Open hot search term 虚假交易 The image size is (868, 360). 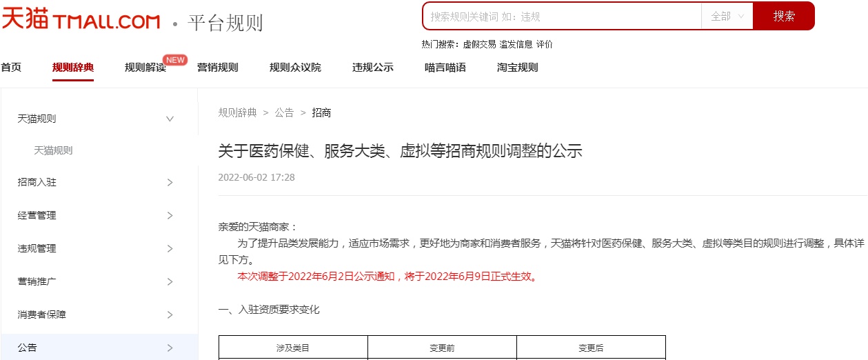point(479,44)
